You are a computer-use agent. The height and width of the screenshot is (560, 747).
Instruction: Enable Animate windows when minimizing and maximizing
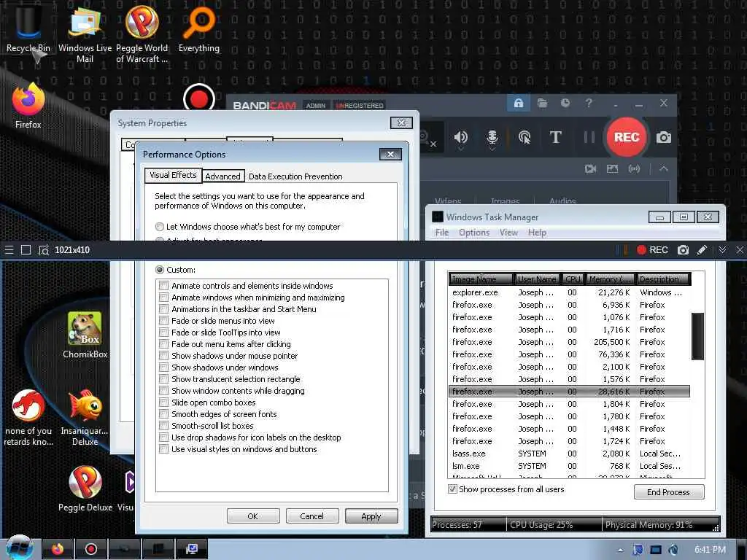[x=164, y=297]
